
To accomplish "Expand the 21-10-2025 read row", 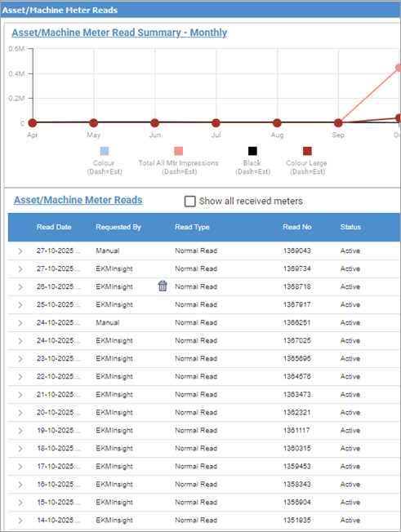I will (x=20, y=395).
